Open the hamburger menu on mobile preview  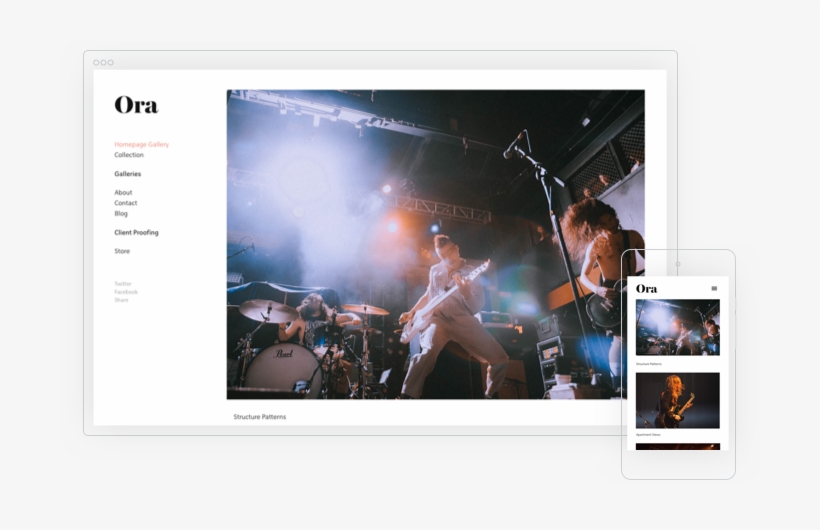(x=714, y=288)
